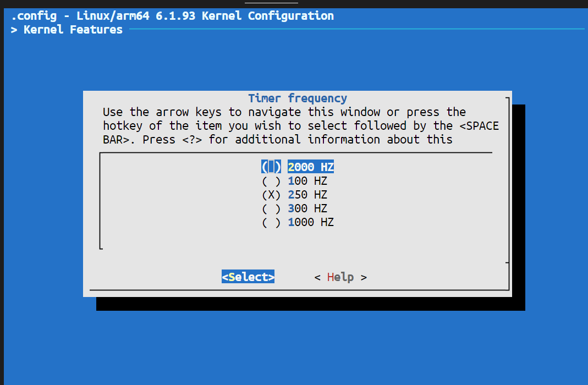The width and height of the screenshot is (588, 385).
Task: Click the Timer frequency dialog title
Action: pyautogui.click(x=298, y=98)
